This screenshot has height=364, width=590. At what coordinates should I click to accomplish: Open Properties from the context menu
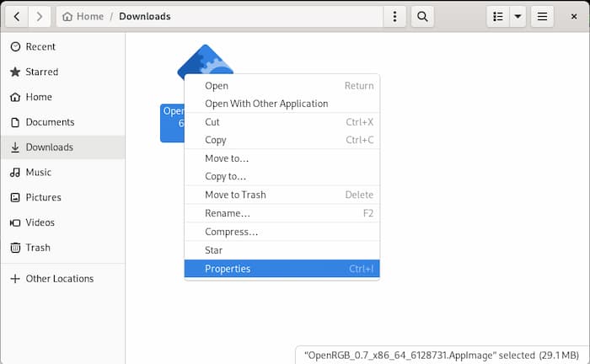click(x=282, y=269)
